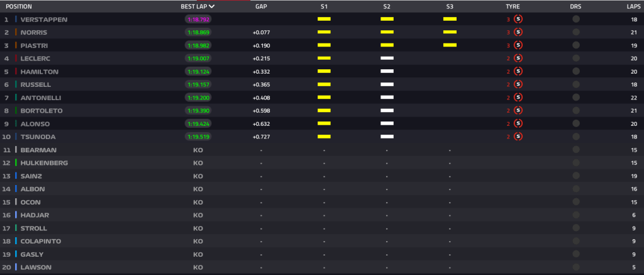Screen dimensions: 644x275
Task: Click Tsunoda's gap value +0.727
Action: (x=261, y=137)
